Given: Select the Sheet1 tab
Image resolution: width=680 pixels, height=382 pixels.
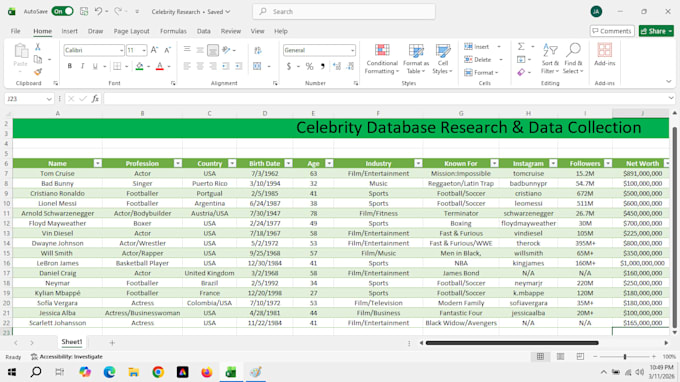Looking at the screenshot, I should (x=72, y=342).
